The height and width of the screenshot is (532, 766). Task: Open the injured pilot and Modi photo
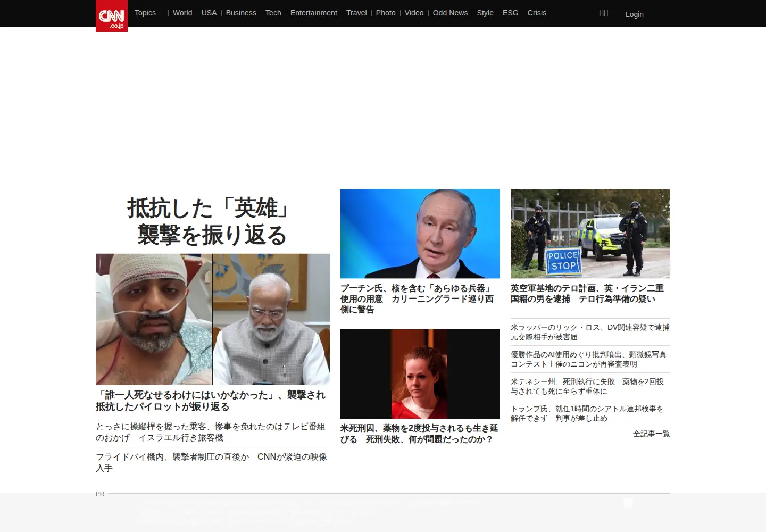coord(213,319)
